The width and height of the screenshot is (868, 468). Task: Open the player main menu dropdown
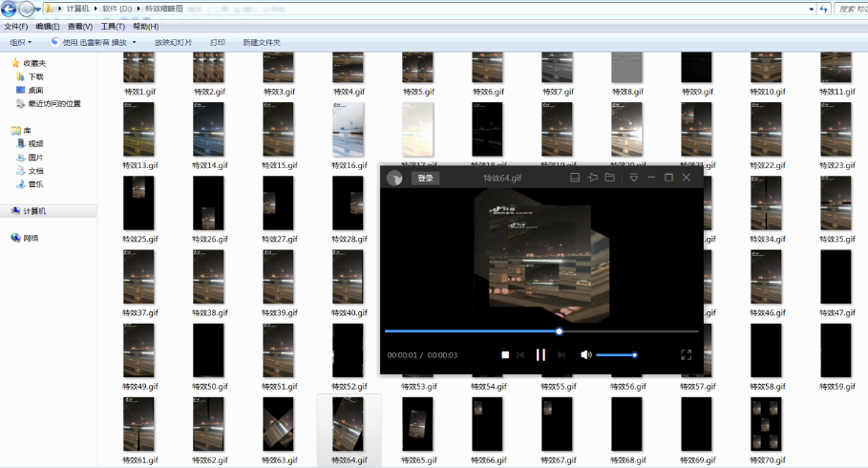tap(633, 178)
